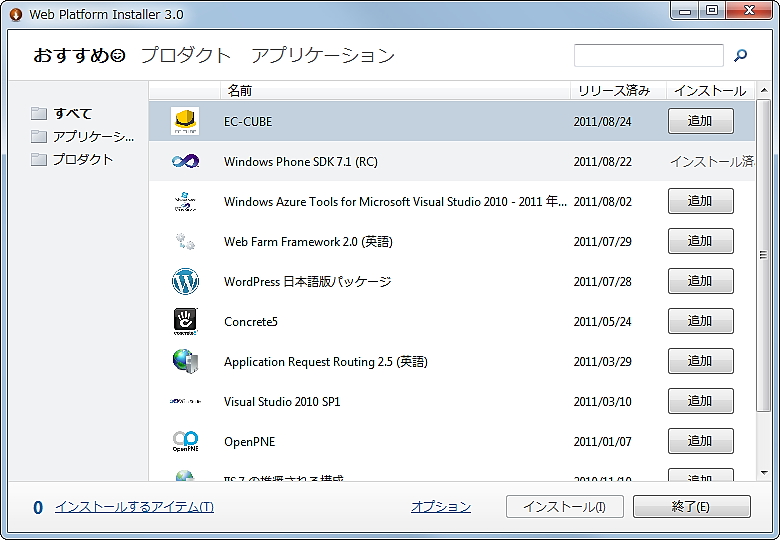Select すべて in the sidebar
Image resolution: width=780 pixels, height=540 pixels.
(x=73, y=113)
